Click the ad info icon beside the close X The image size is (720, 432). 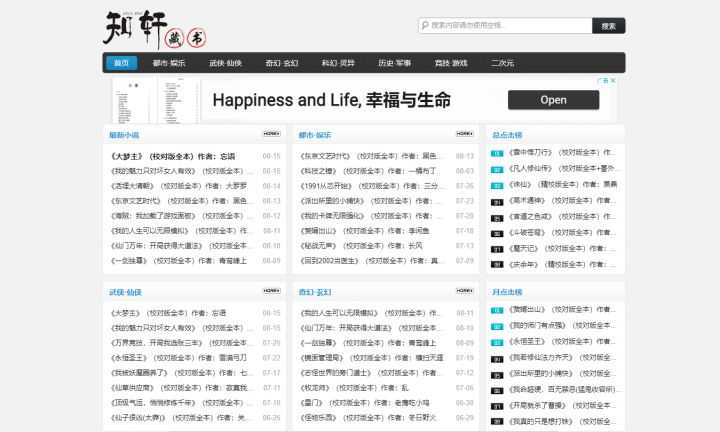(x=603, y=80)
